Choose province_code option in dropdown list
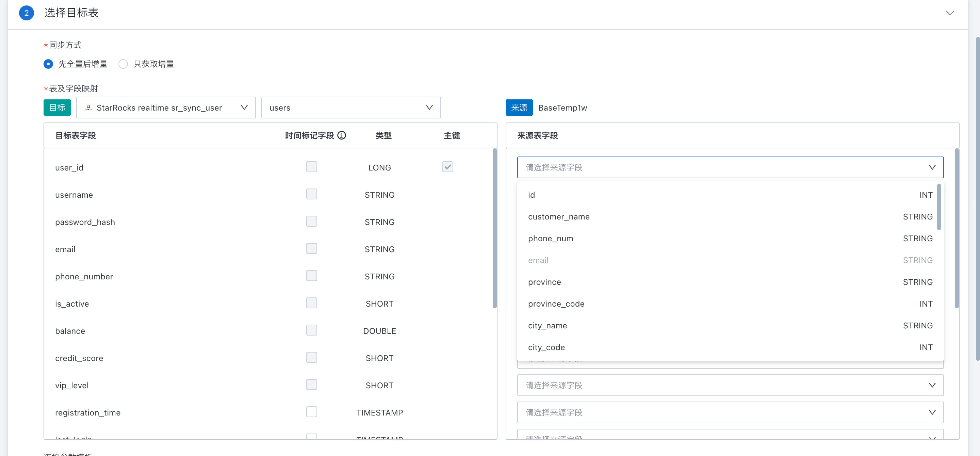980x456 pixels. tap(556, 304)
